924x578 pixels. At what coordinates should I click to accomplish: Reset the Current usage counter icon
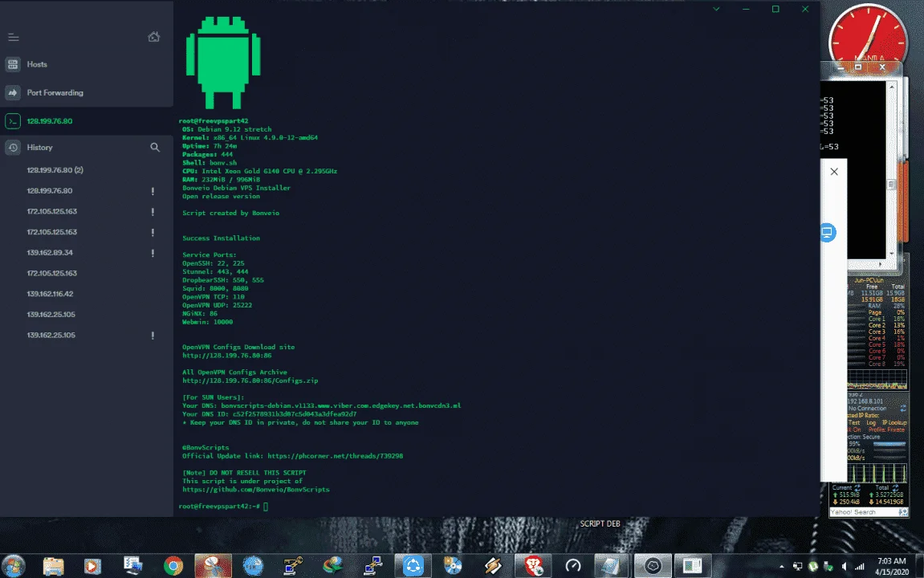click(x=857, y=488)
